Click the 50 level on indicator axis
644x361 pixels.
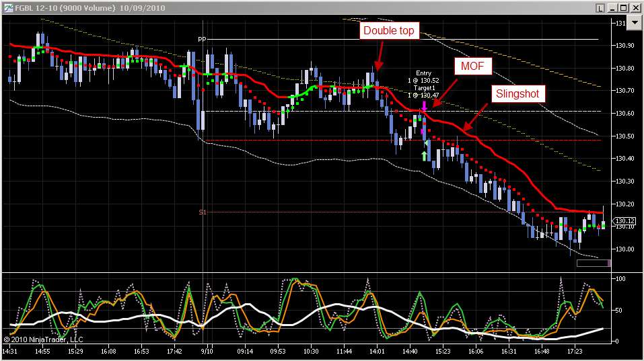pos(619,310)
